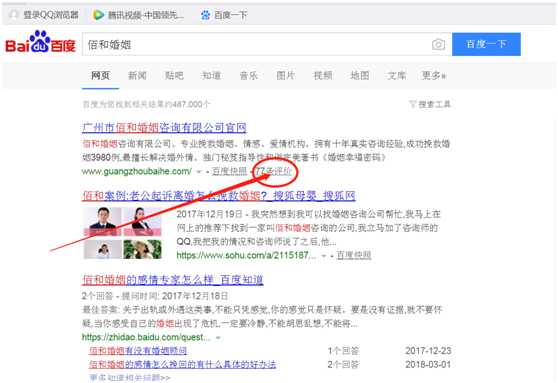
Task: Click the 百度一下 search button
Action: (x=486, y=44)
